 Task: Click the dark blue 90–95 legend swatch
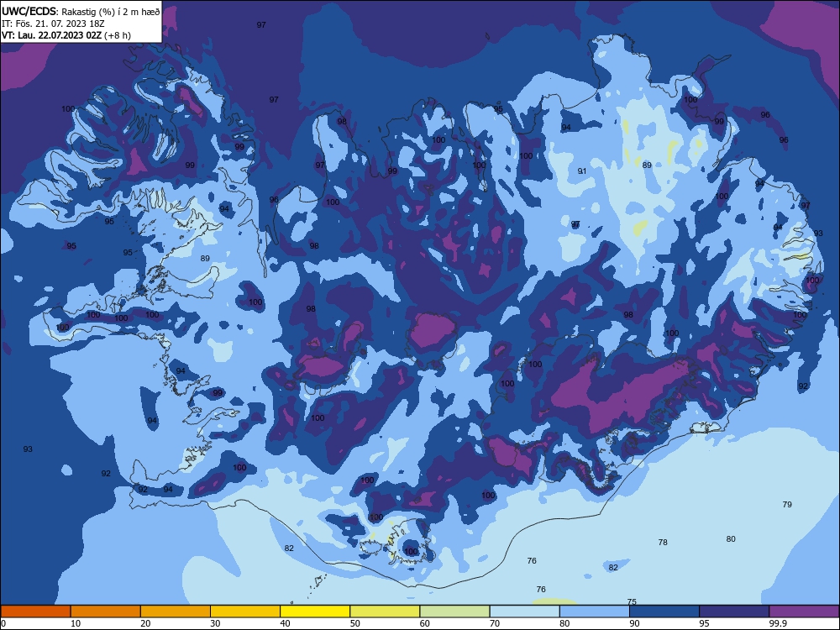664,612
